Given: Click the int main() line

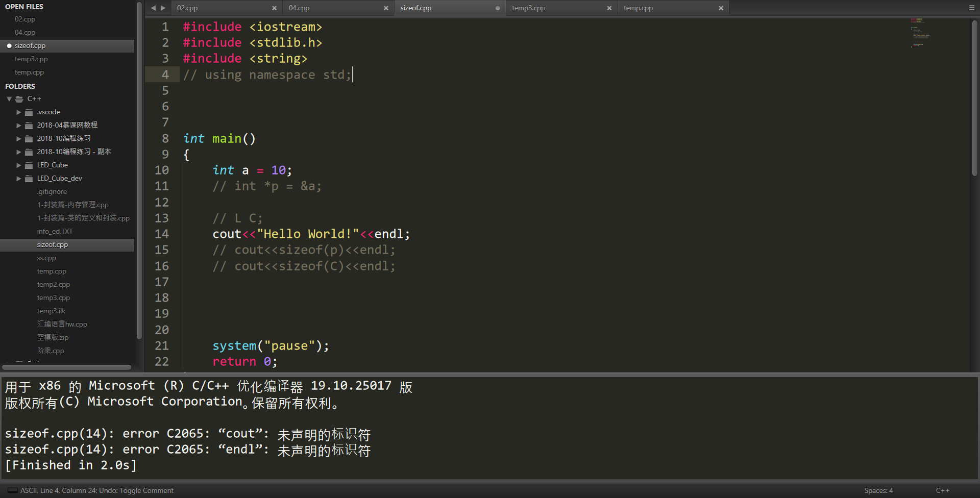Looking at the screenshot, I should click(x=219, y=138).
